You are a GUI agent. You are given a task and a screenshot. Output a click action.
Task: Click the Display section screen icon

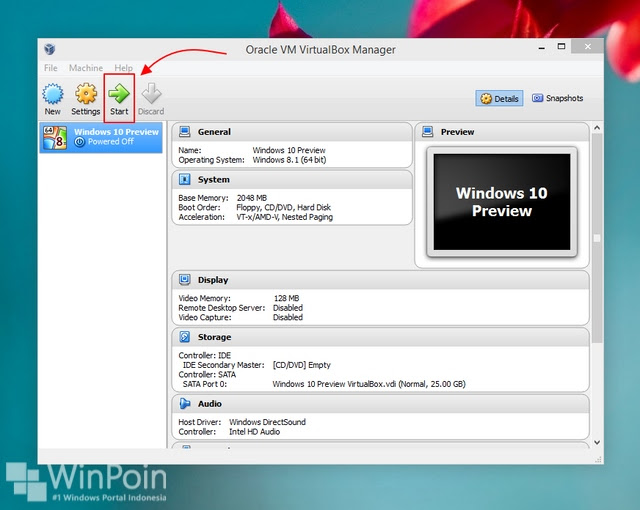pos(184,279)
